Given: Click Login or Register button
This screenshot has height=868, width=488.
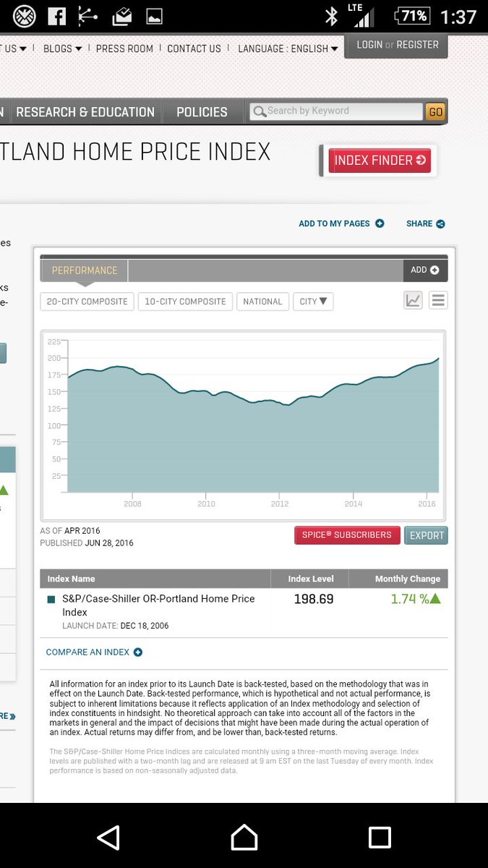Looking at the screenshot, I should [x=398, y=45].
